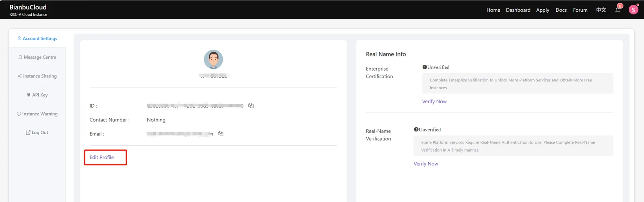Copy the email address using copy icon
The image size is (644, 202).
click(x=221, y=133)
